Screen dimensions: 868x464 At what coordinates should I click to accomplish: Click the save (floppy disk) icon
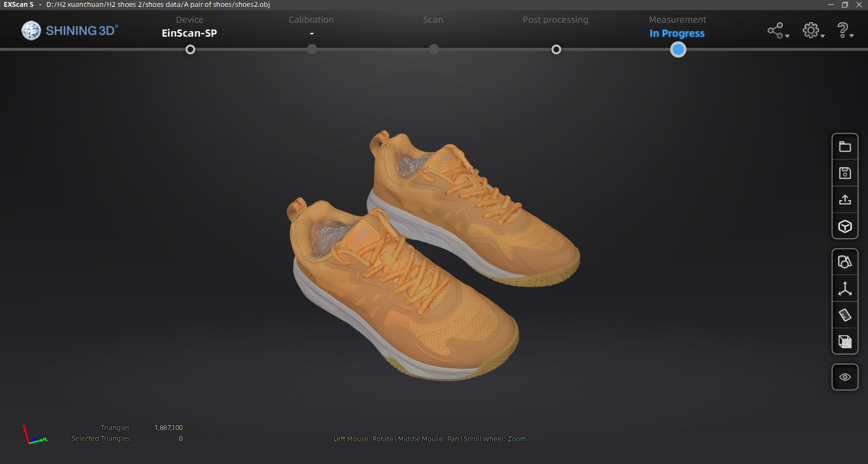click(845, 173)
